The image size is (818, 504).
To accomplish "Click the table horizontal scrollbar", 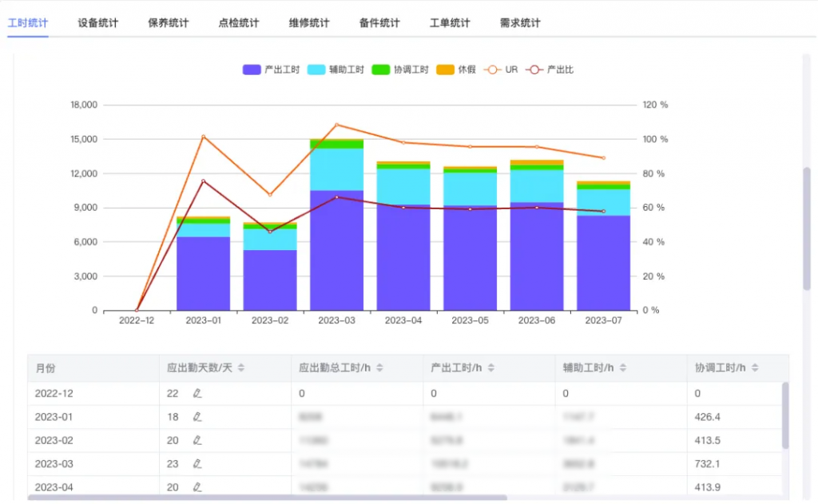I will coord(267,498).
